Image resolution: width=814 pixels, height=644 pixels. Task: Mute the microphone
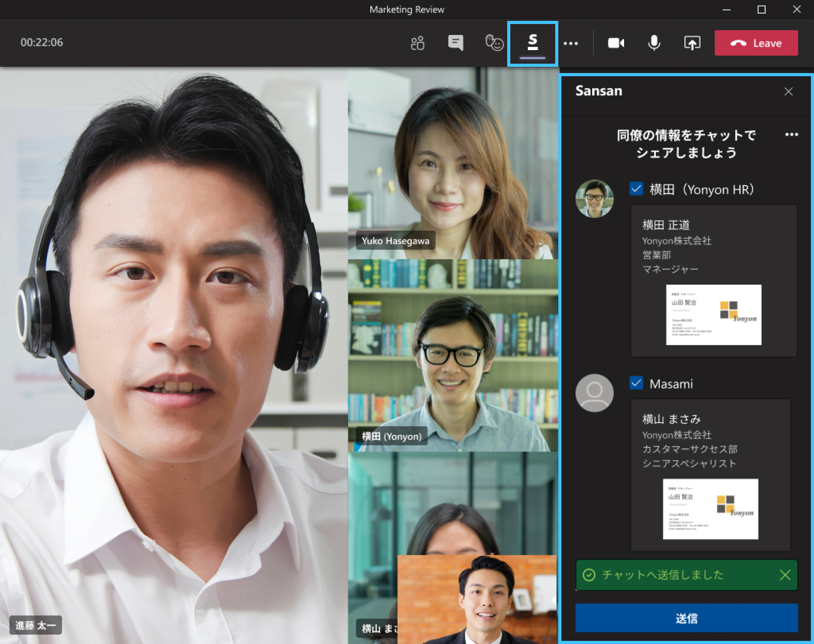[654, 43]
